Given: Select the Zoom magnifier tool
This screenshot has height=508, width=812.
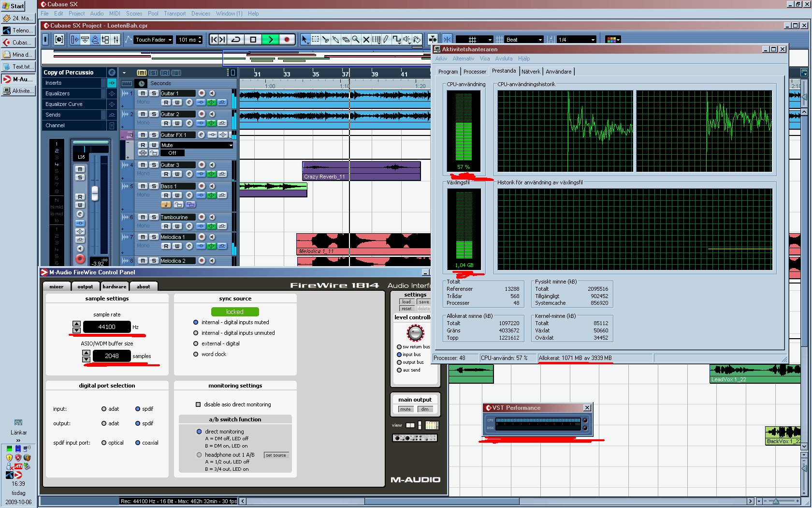Looking at the screenshot, I should (x=356, y=40).
